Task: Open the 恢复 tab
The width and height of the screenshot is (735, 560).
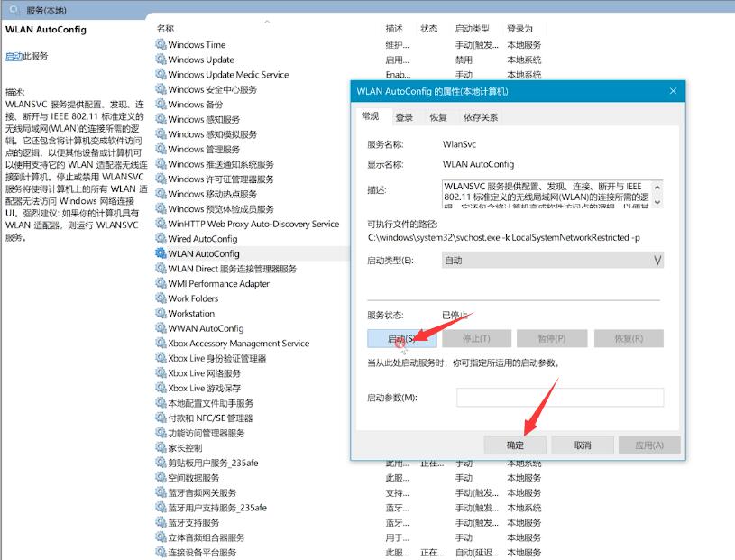Action: [438, 117]
